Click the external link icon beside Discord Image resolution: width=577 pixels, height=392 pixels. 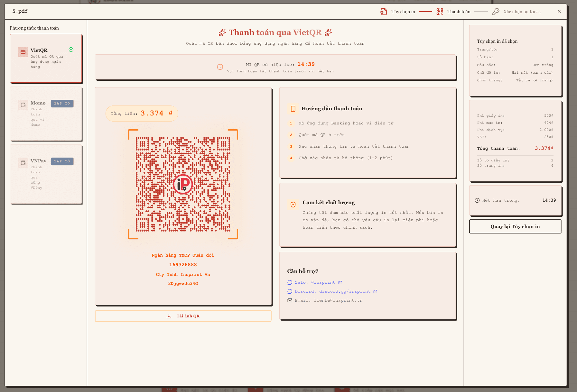pos(375,291)
